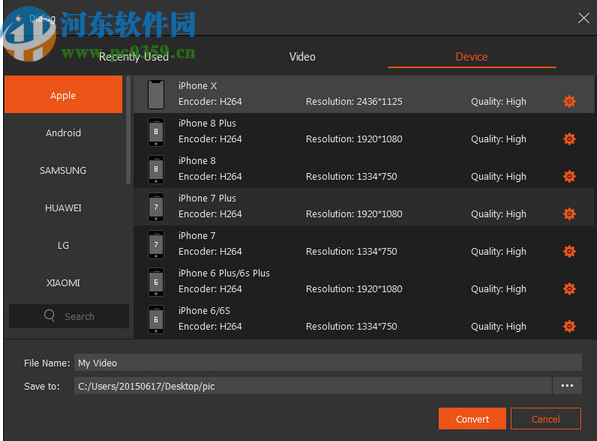Screen dimensions: 597x441
Task: Select the LG category
Action: pos(63,245)
